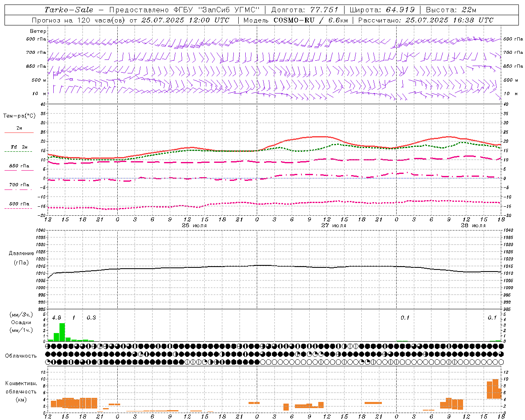
Task: Click 'Рассчитано: 25.07.2025 16:38 UTC' text
Action: [x=426, y=20]
